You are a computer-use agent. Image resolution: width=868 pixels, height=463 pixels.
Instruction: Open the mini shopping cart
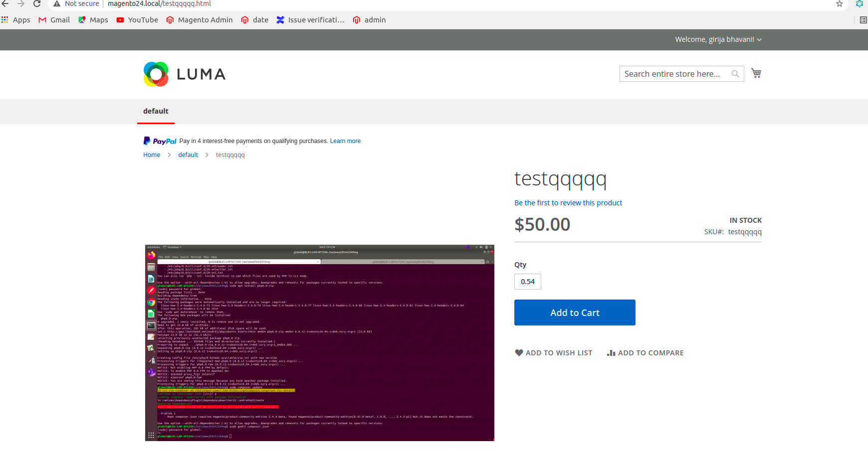tap(756, 73)
